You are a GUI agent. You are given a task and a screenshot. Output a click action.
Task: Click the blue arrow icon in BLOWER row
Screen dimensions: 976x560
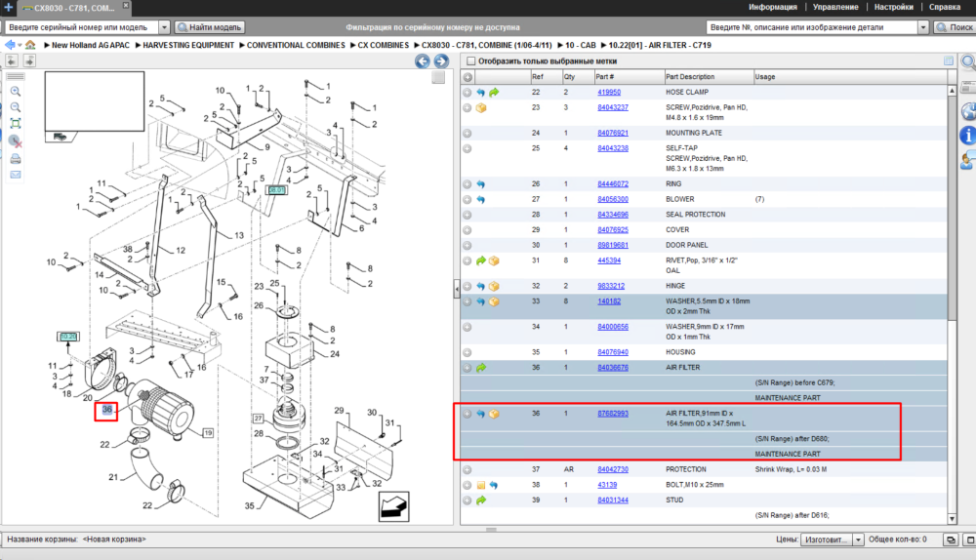(x=480, y=199)
